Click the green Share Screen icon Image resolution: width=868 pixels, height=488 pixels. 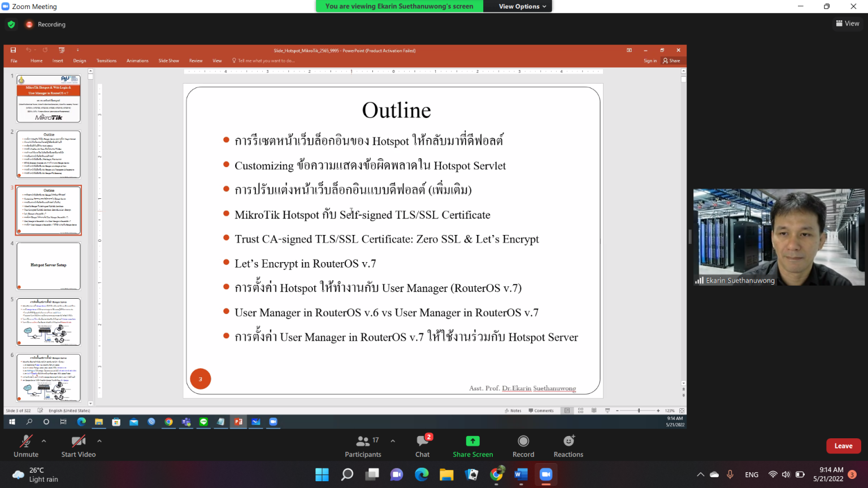(x=472, y=441)
